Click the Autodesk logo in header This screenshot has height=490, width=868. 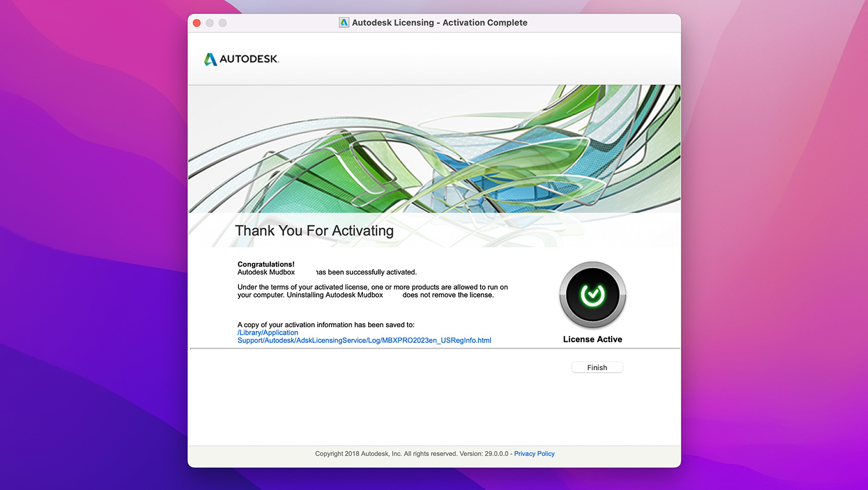tap(241, 59)
